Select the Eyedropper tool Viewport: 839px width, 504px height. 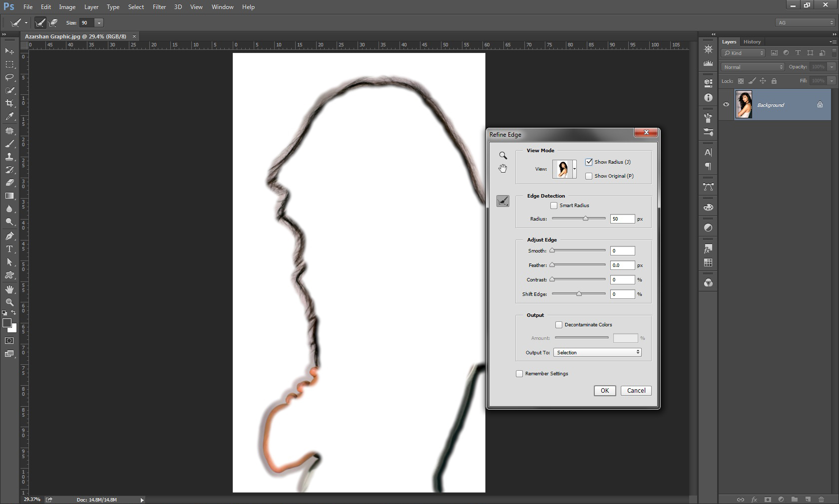coord(9,117)
